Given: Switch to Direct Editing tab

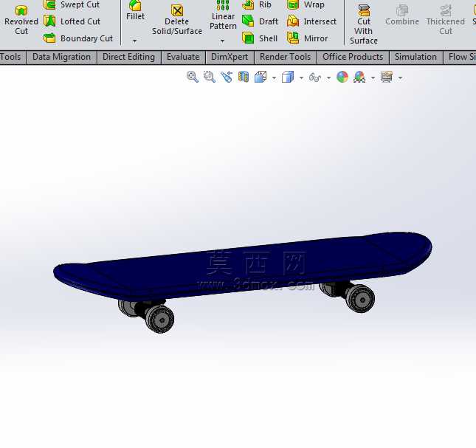Looking at the screenshot, I should click(x=128, y=57).
